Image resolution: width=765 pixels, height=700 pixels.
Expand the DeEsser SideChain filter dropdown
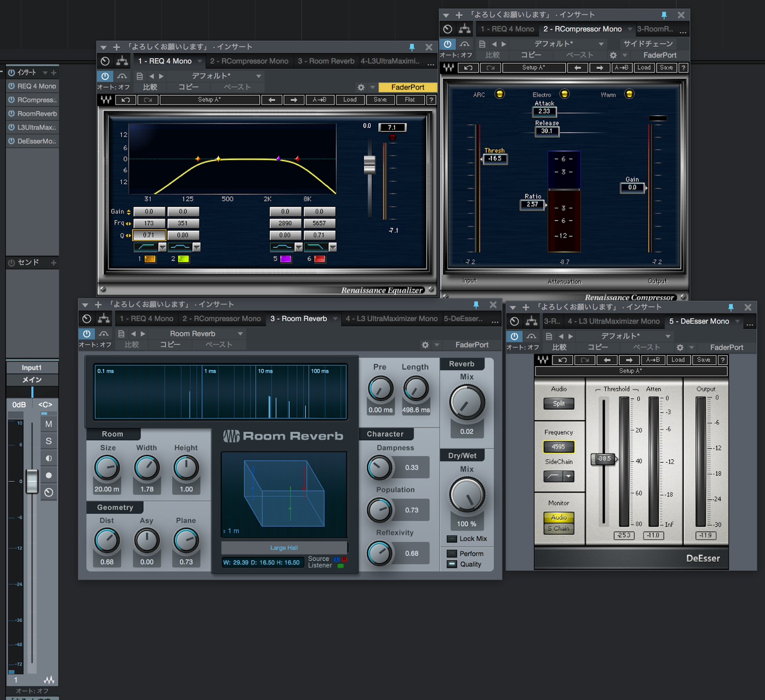[x=568, y=476]
